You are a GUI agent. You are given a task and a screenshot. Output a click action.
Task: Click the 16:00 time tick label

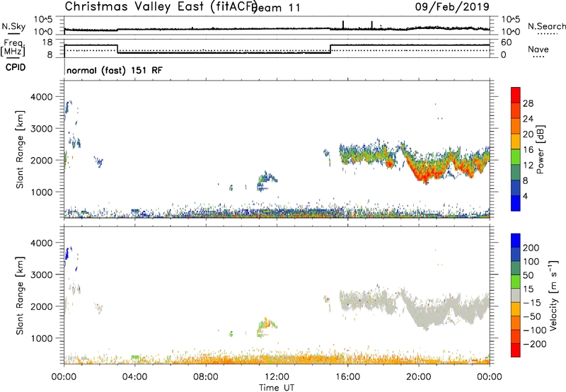pos(347,377)
